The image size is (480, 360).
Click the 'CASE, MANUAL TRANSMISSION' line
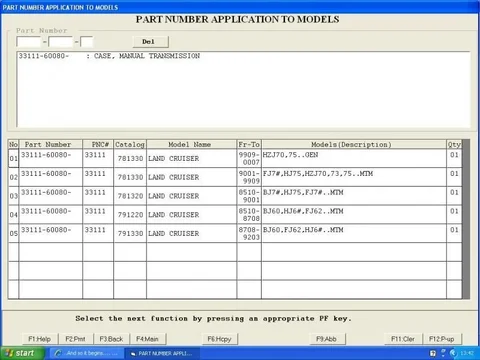point(109,56)
